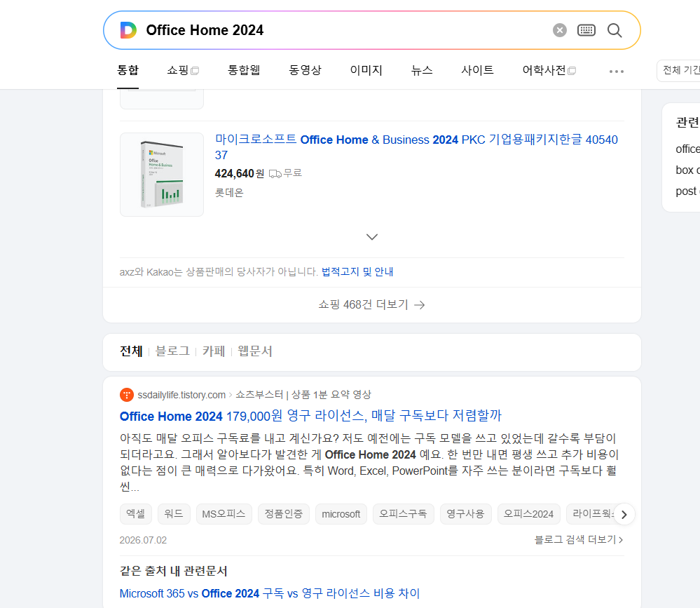
Task: Click the 영구사용 tag
Action: pos(466,514)
